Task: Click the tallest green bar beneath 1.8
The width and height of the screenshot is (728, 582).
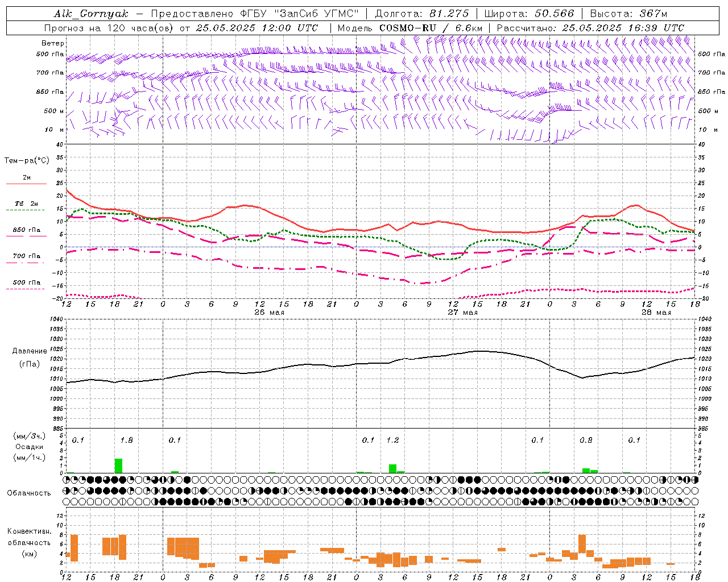Action: tap(118, 465)
